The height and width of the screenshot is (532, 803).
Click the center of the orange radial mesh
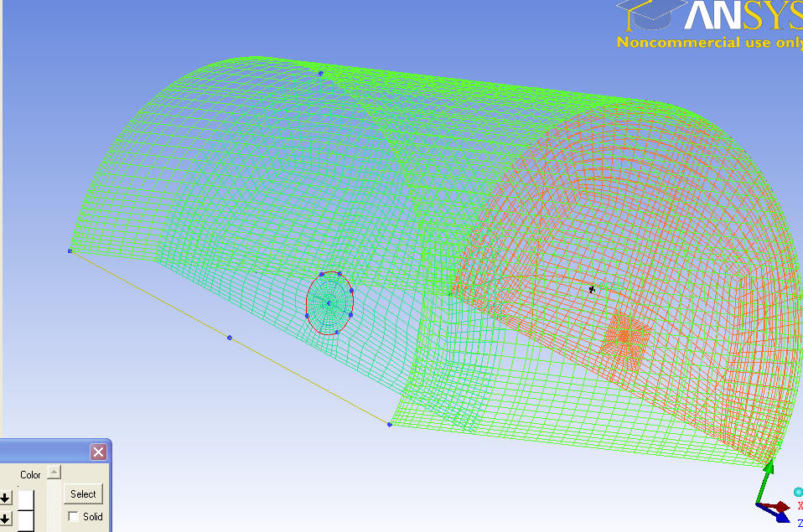tap(624, 335)
